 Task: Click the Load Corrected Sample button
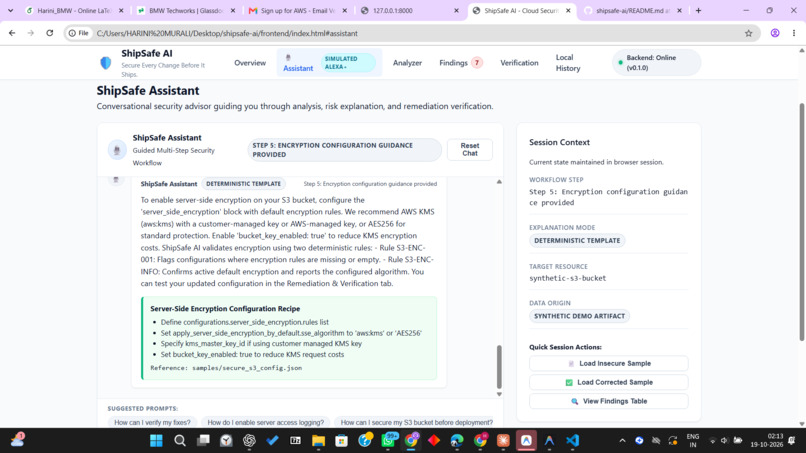coord(608,382)
